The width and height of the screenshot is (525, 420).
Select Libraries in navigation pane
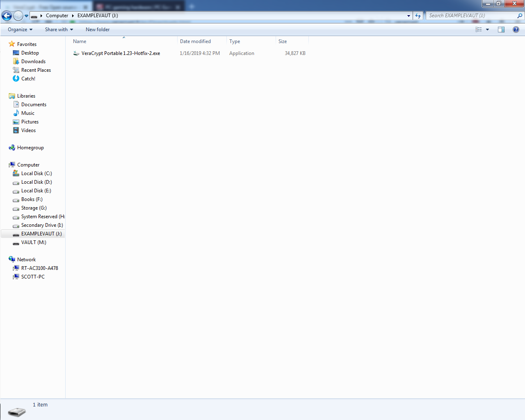pos(26,96)
